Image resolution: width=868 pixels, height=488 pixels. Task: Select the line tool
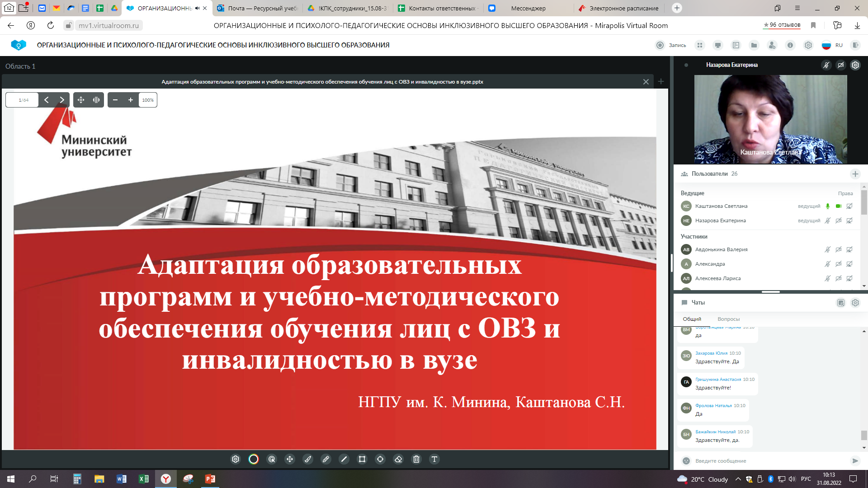tap(344, 459)
